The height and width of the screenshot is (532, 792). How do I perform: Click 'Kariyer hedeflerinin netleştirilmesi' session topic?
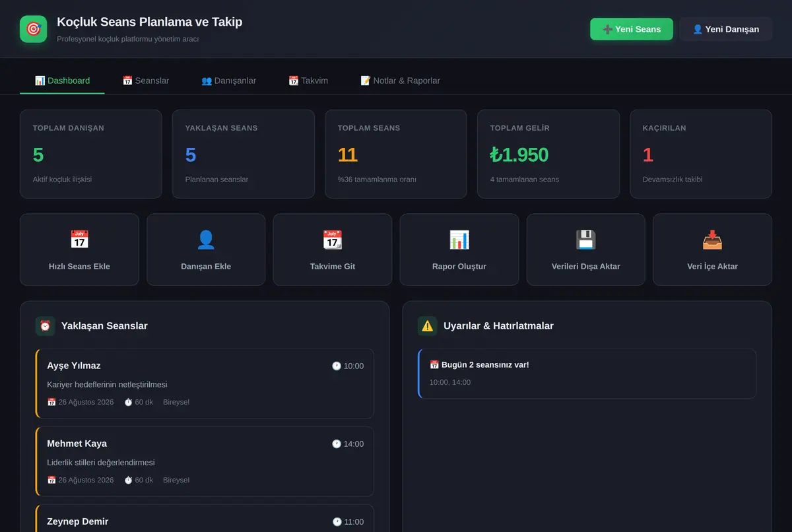click(x=107, y=385)
